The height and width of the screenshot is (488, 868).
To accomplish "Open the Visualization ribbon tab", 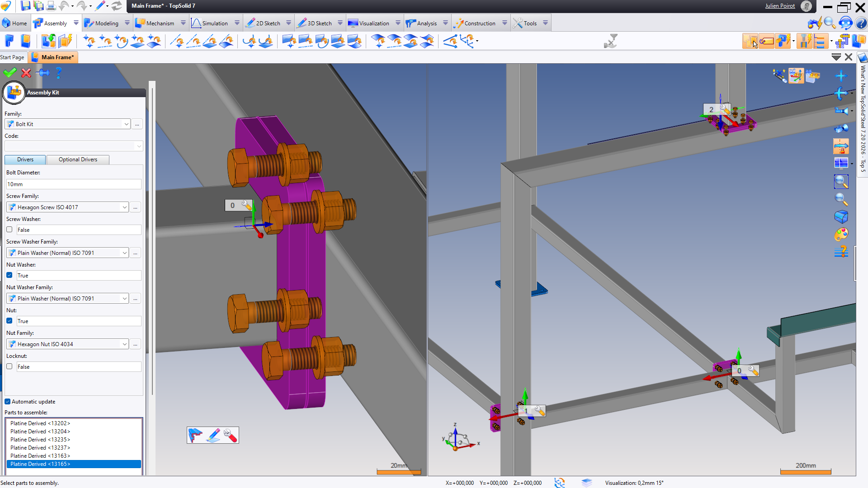I will coord(373,23).
